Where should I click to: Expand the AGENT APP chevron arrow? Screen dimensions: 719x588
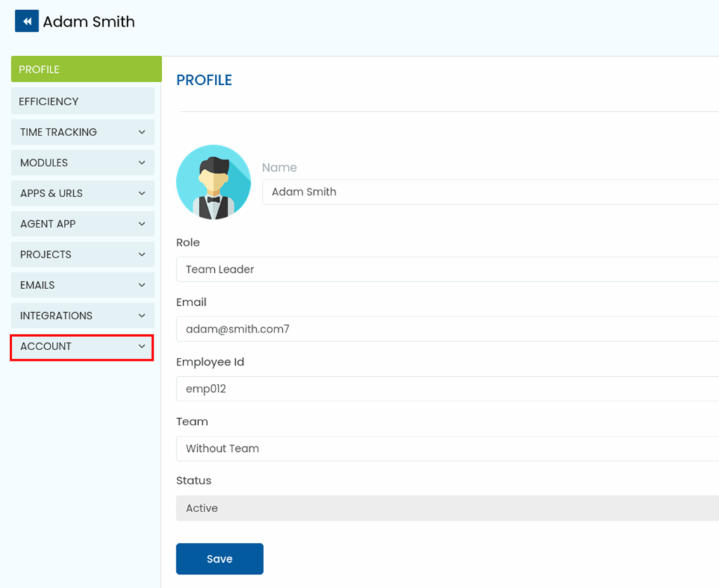142,224
